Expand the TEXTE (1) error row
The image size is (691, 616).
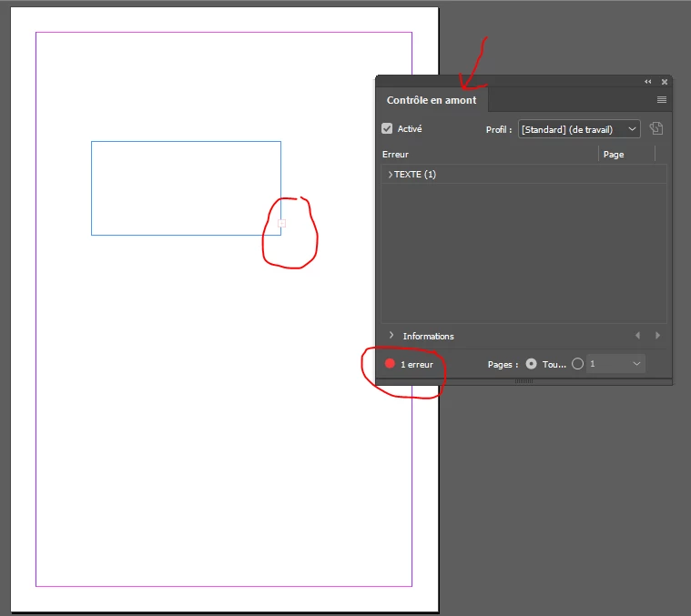point(390,175)
